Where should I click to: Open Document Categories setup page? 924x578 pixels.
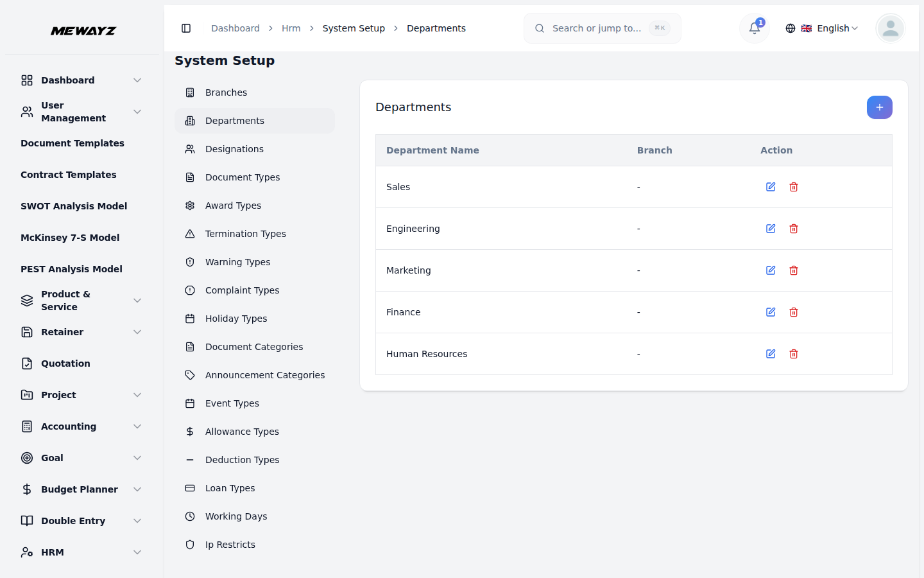pyautogui.click(x=255, y=347)
